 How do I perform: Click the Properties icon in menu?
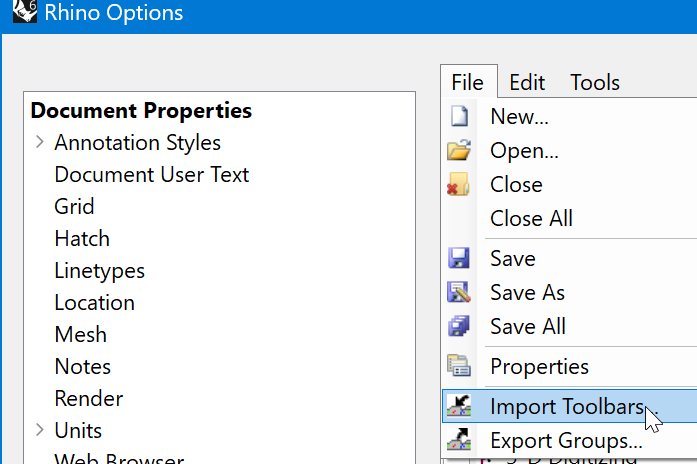pos(459,367)
